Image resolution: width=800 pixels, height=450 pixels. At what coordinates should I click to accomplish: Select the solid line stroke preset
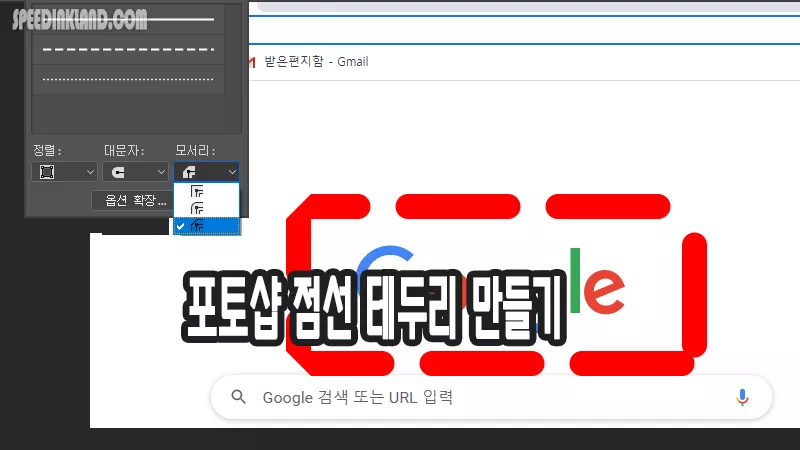click(127, 20)
